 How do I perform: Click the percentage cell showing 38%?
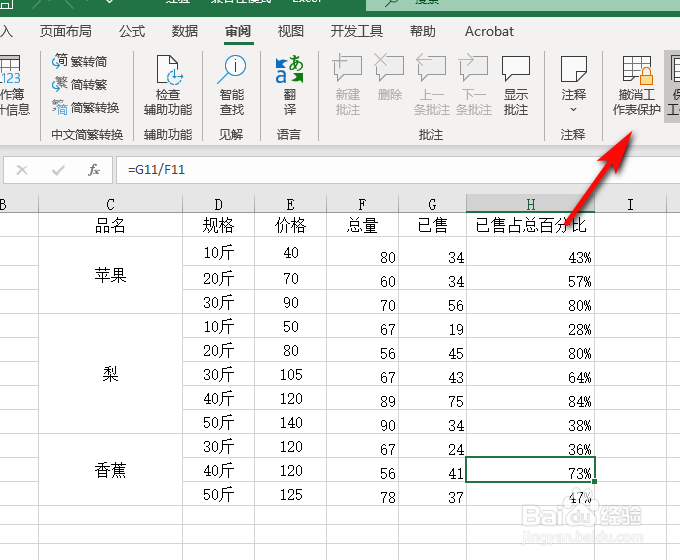pyautogui.click(x=530, y=422)
